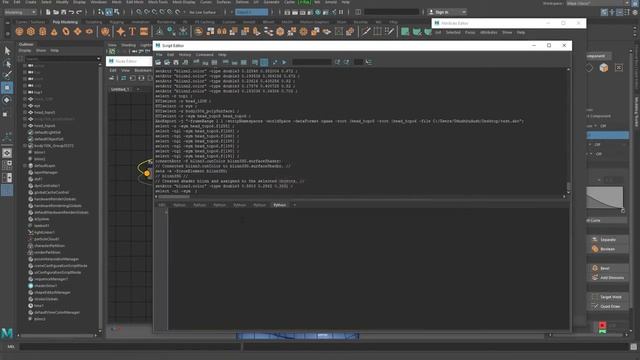
Task: Click the Separate button in the right panel
Action: [x=608, y=240]
